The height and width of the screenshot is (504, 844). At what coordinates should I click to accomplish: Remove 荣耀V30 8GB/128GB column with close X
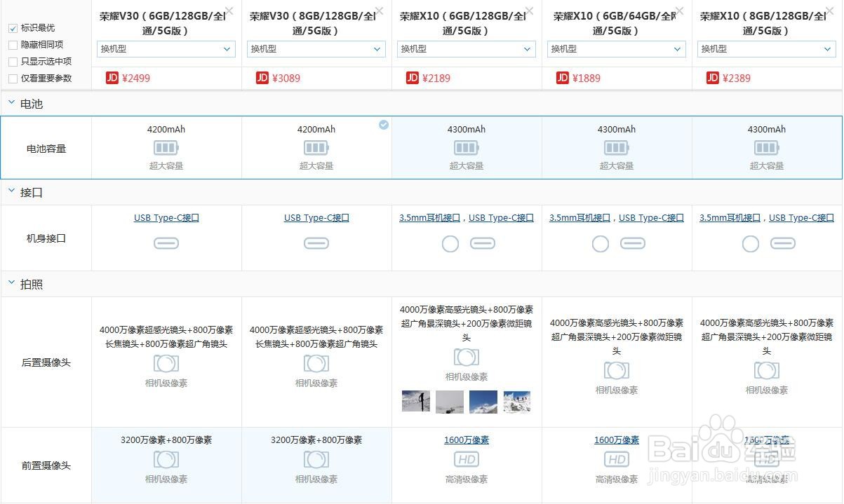[x=380, y=11]
